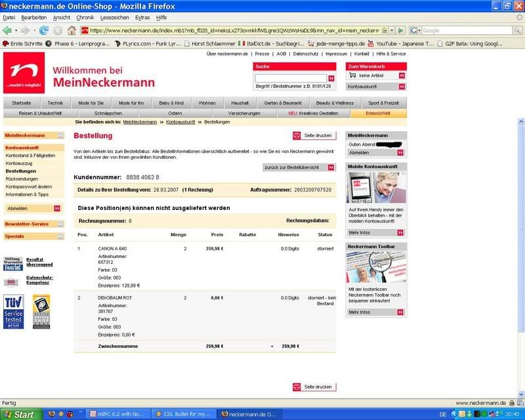Click the Impressum header link
The width and height of the screenshot is (525, 420).
click(x=336, y=54)
